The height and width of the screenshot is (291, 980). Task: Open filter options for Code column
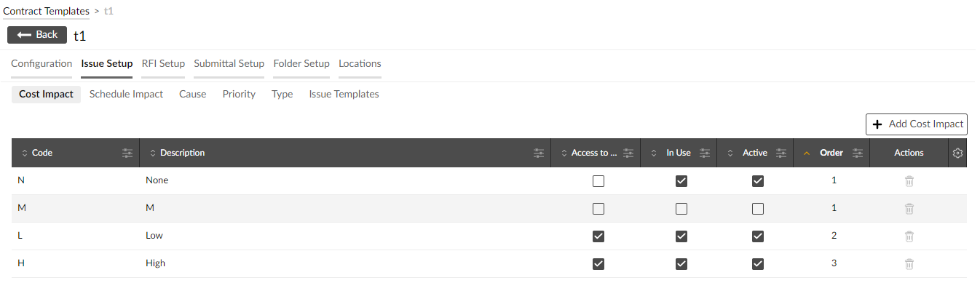pyautogui.click(x=128, y=153)
